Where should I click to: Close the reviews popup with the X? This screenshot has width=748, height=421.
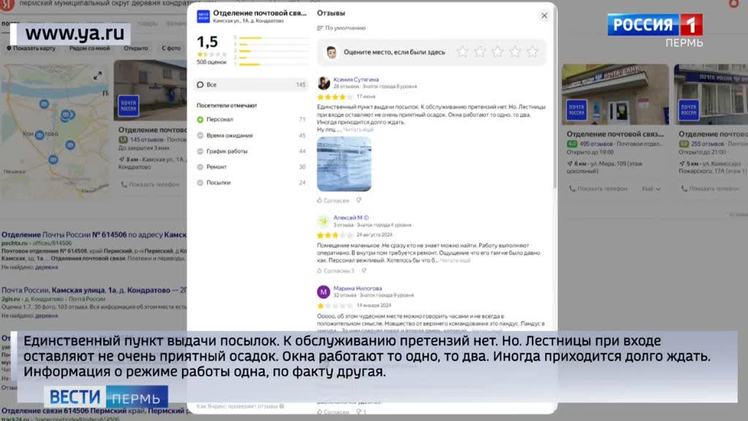pos(544,16)
